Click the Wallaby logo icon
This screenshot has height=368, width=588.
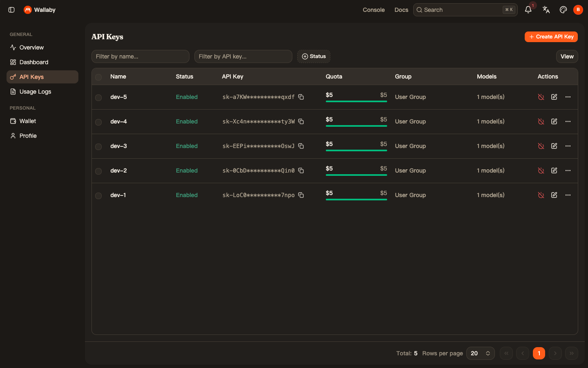pyautogui.click(x=28, y=10)
